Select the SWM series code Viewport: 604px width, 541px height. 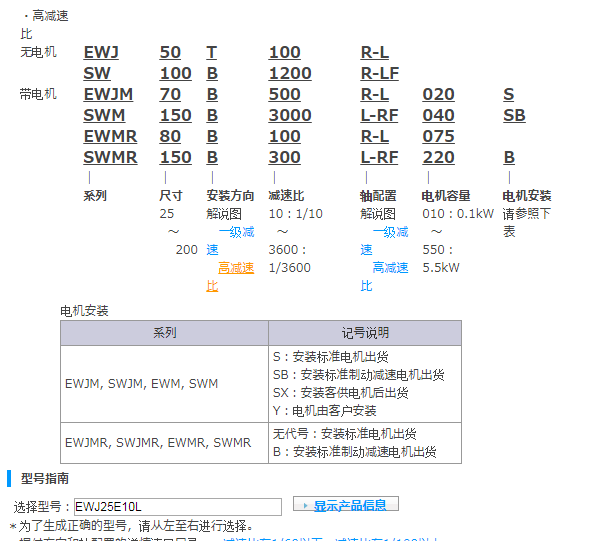pyautogui.click(x=103, y=115)
